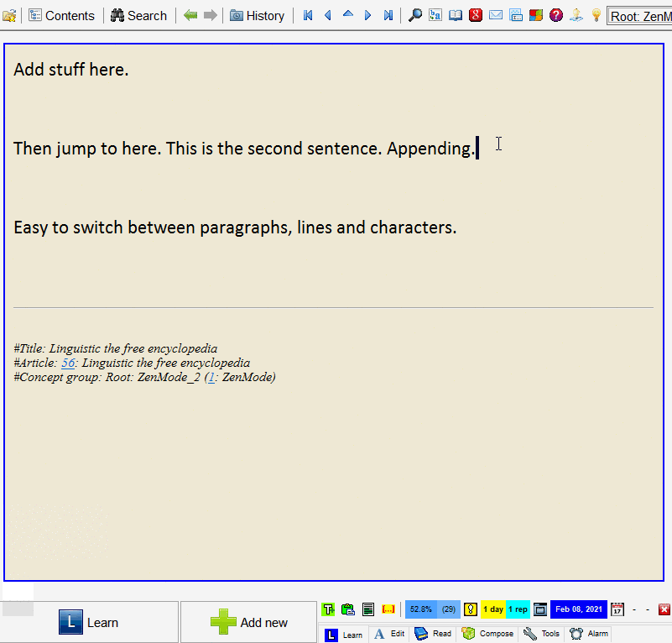Follow the article link 56
Screen dimensions: 672x643
click(68, 363)
